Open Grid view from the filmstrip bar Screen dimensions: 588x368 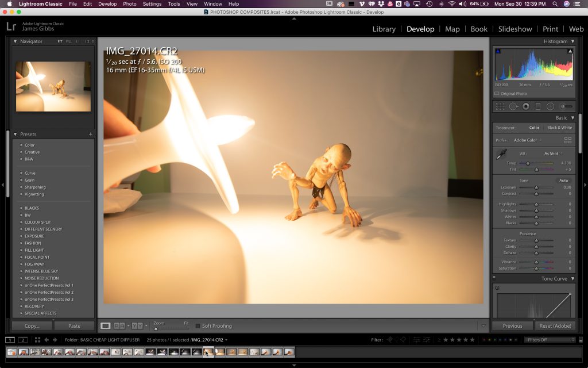pos(37,340)
